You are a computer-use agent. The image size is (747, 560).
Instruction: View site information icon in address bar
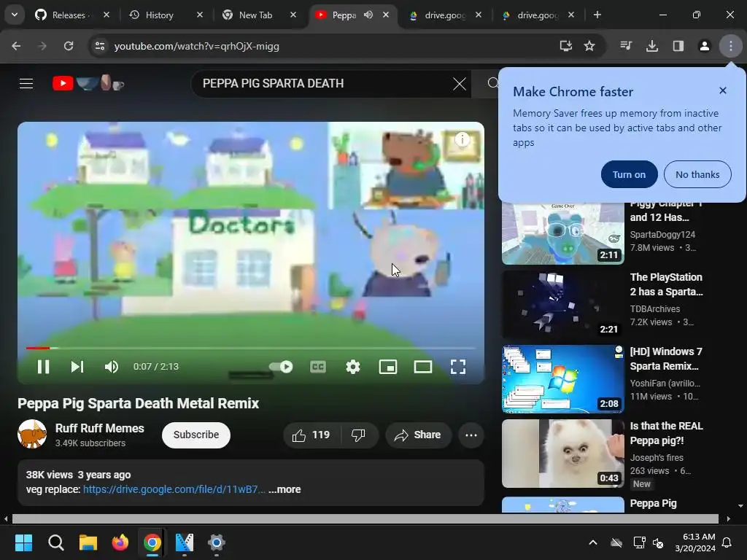point(99,46)
